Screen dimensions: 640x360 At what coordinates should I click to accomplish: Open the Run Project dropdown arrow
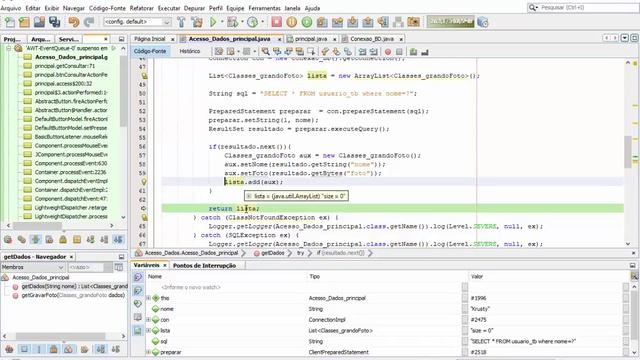[x=222, y=22]
